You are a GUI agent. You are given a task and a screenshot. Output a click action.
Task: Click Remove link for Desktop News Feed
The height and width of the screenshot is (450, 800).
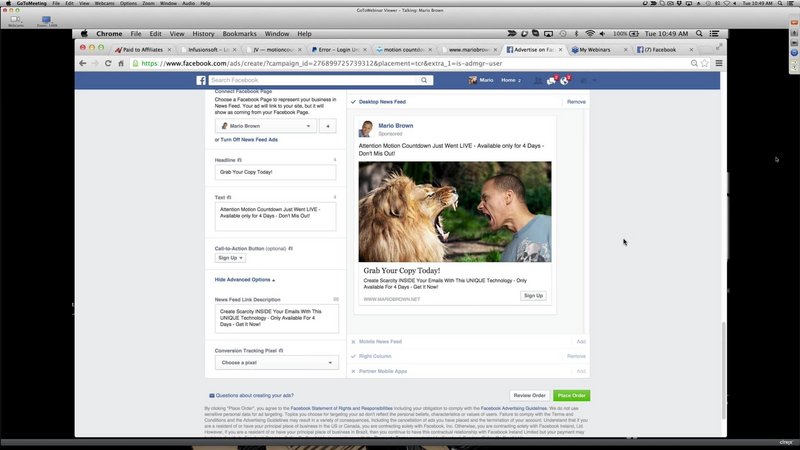pos(576,102)
